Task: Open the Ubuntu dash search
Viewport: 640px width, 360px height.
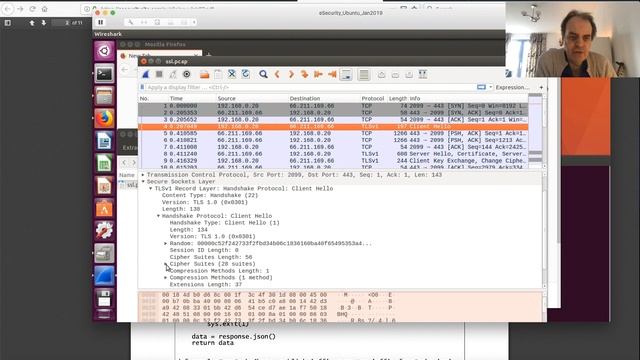Action: pos(104,51)
